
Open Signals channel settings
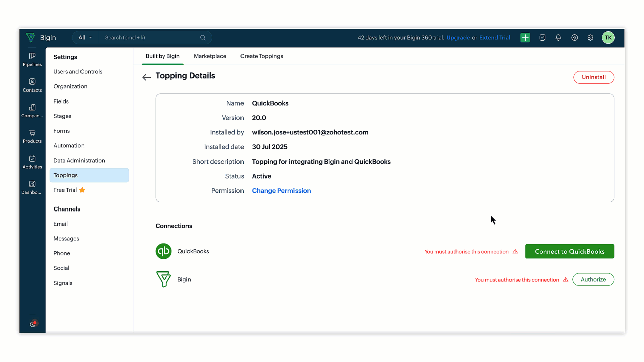point(63,283)
